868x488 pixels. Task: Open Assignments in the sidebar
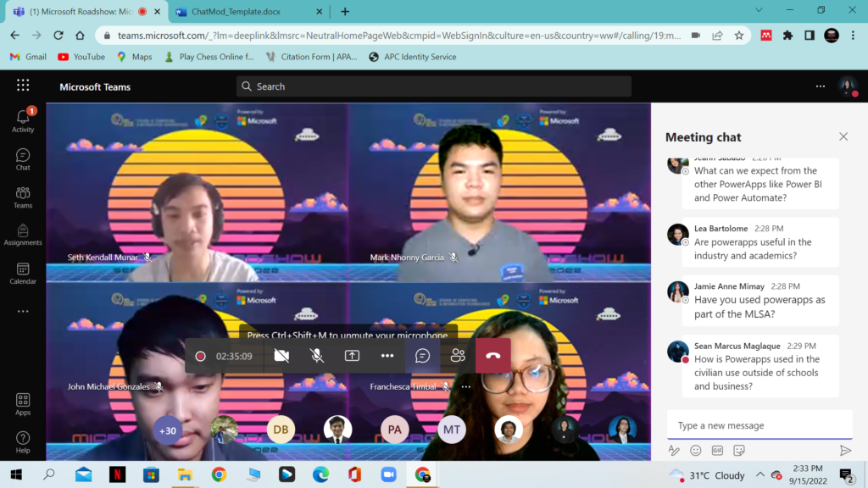click(x=23, y=236)
